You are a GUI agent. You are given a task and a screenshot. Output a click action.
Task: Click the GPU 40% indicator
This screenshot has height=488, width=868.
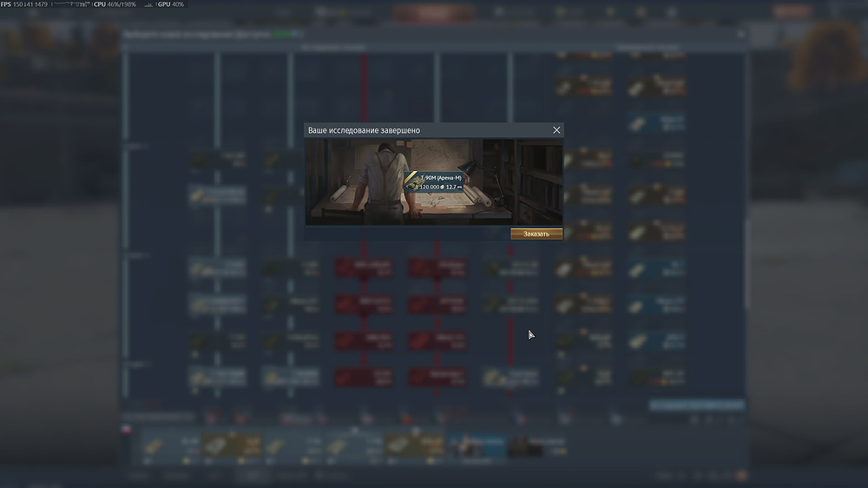(170, 4)
